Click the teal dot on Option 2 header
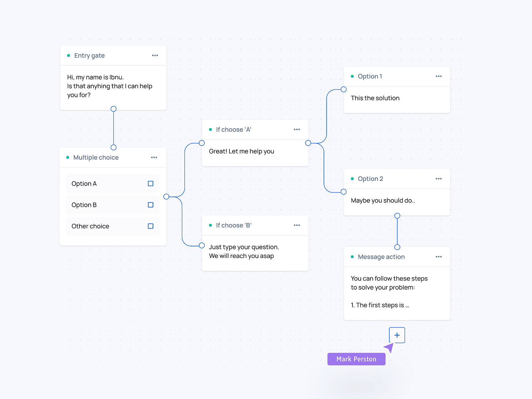 [352, 179]
